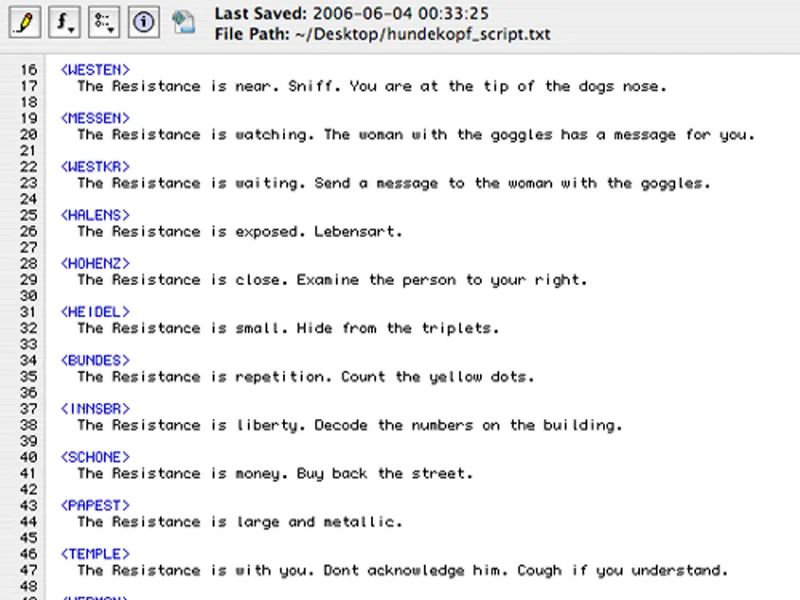
Task: Select the <WESTEN> marker tag
Action: [94, 69]
